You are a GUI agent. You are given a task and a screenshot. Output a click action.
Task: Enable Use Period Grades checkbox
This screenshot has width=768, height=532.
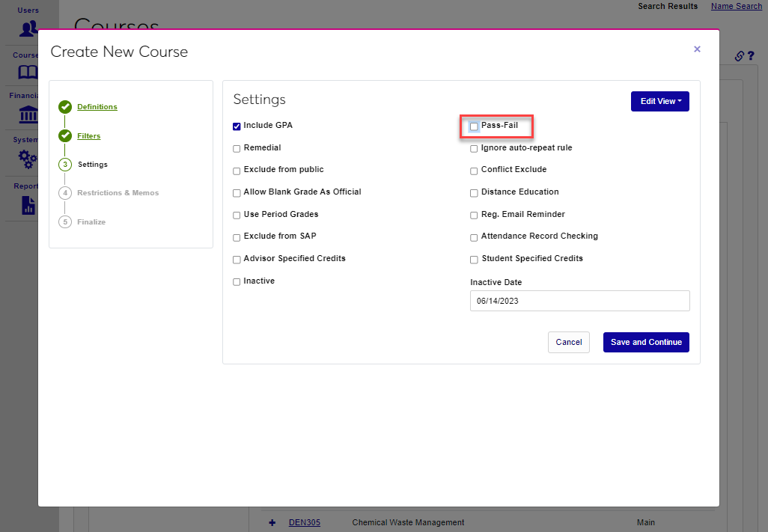tap(237, 215)
